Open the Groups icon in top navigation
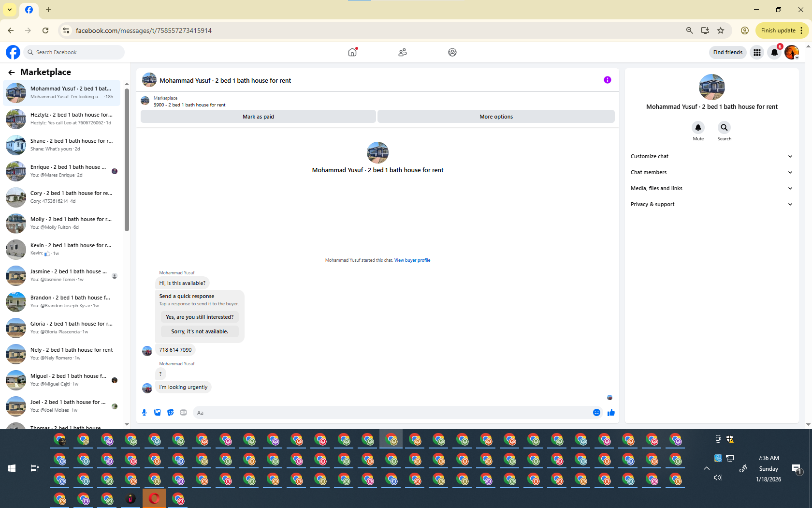This screenshot has height=508, width=812. tap(452, 52)
